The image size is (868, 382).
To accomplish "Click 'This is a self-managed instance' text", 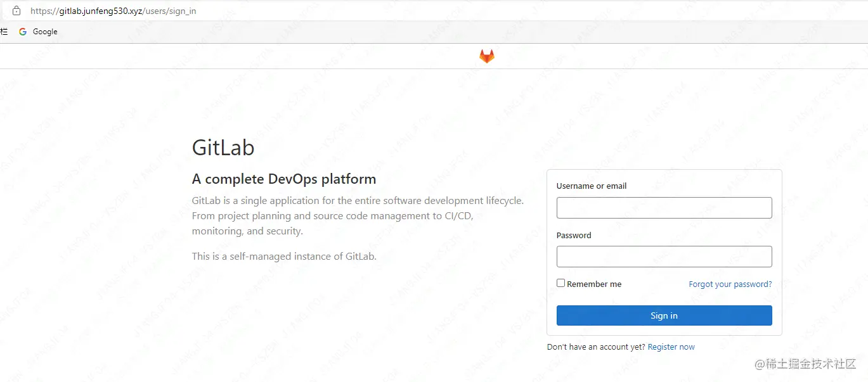I will coord(284,257).
